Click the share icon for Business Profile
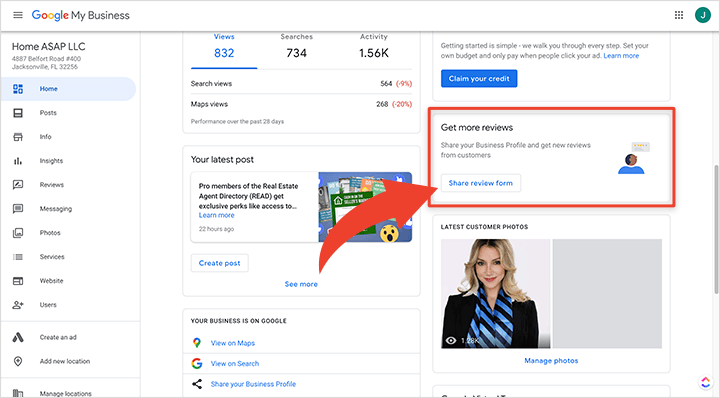Image resolution: width=720 pixels, height=398 pixels. (197, 384)
